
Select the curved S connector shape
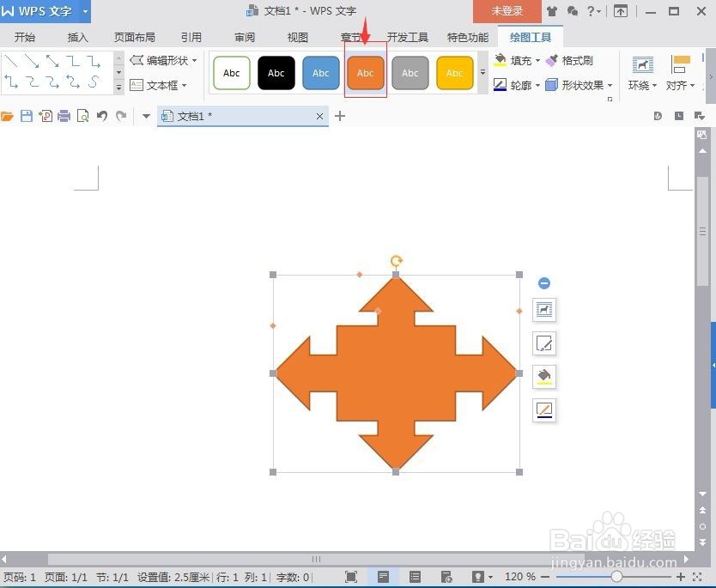pyautogui.click(x=94, y=82)
